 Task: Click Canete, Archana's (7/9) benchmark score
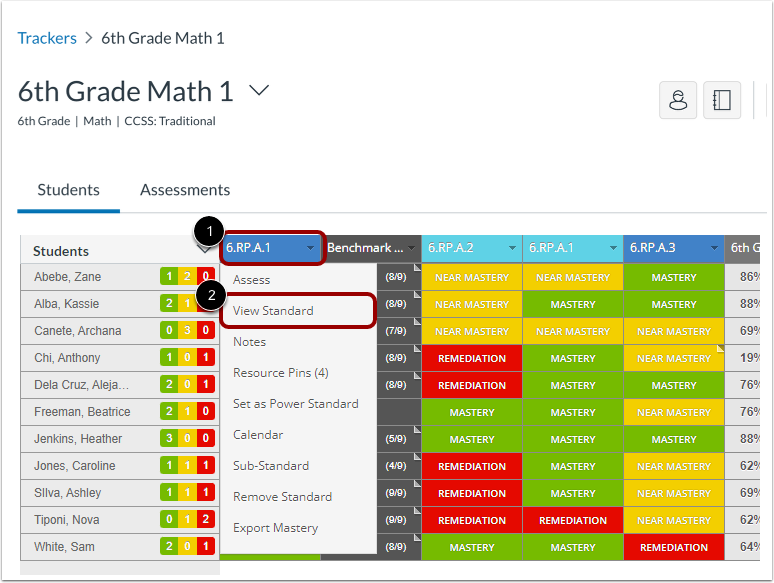pos(396,331)
